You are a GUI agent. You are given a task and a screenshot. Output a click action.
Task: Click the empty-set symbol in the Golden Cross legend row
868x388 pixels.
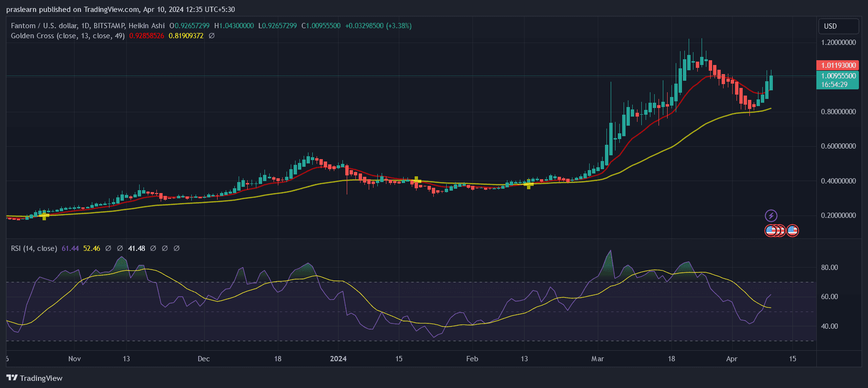[212, 36]
